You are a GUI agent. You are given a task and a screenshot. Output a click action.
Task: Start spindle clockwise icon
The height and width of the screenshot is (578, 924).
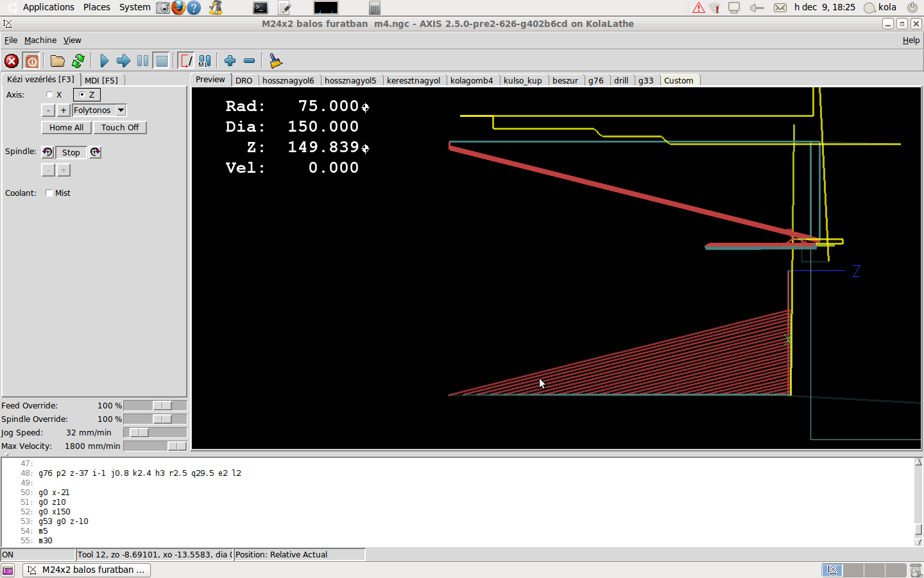(96, 152)
